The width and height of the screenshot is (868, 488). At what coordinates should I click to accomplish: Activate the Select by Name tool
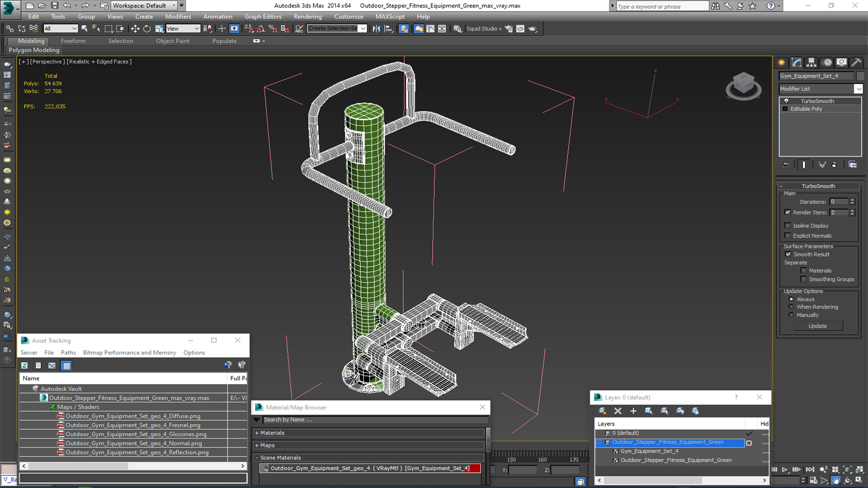96,28
